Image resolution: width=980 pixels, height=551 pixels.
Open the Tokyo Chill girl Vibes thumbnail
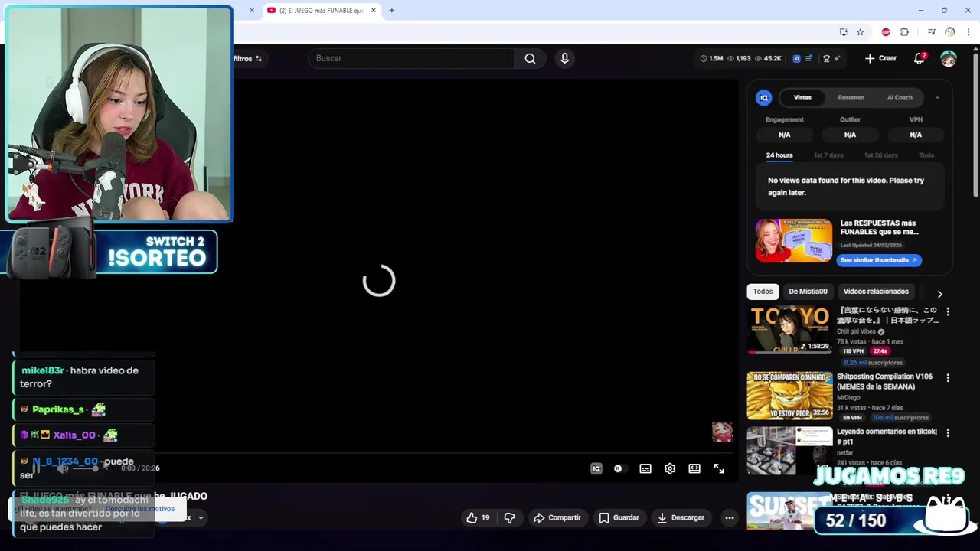point(789,329)
